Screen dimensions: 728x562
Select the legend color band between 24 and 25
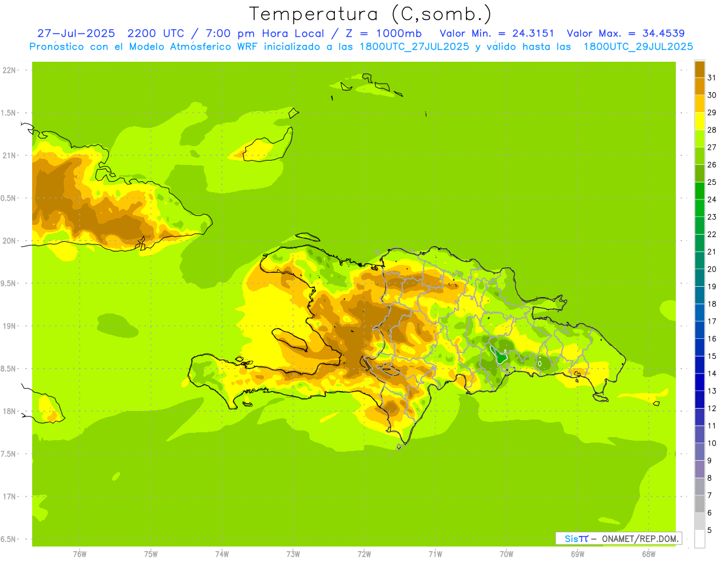699,190
